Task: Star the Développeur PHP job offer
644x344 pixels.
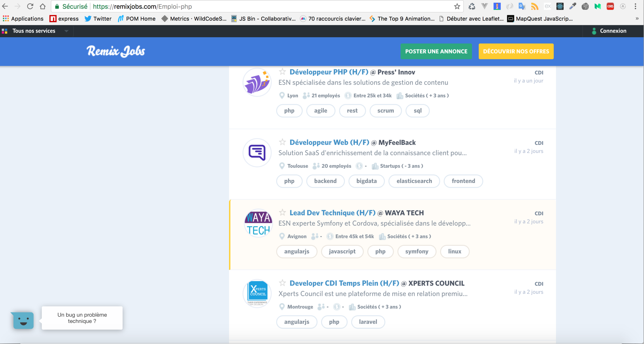Action: [282, 72]
